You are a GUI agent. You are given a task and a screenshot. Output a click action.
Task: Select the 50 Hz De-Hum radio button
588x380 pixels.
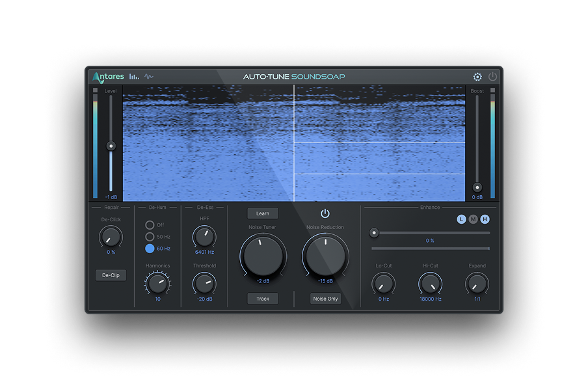click(150, 236)
